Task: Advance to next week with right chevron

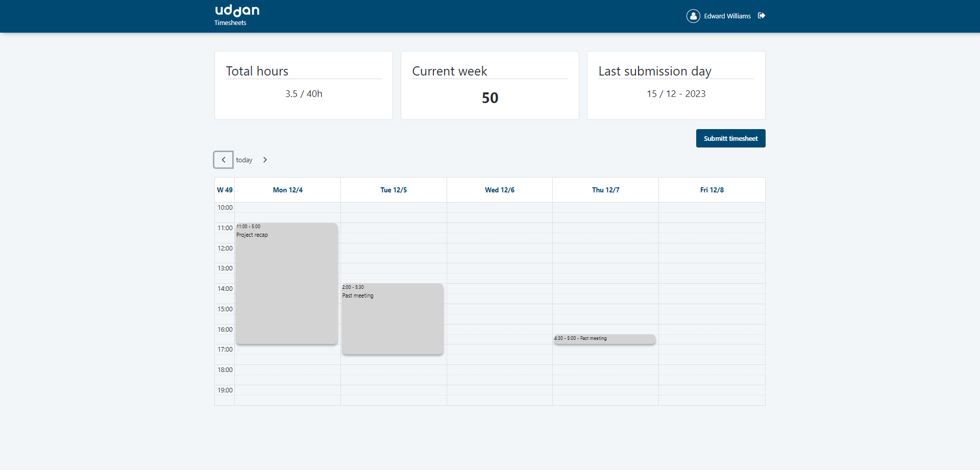Action: (x=265, y=160)
